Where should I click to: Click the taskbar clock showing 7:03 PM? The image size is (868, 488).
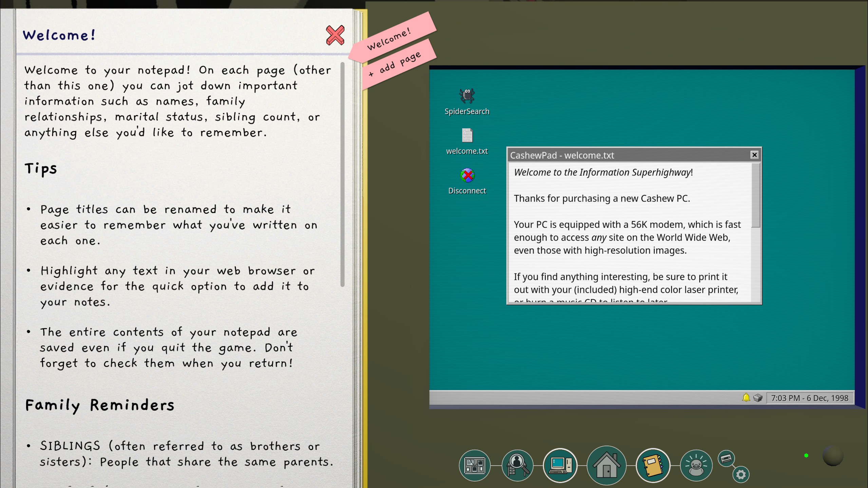809,398
